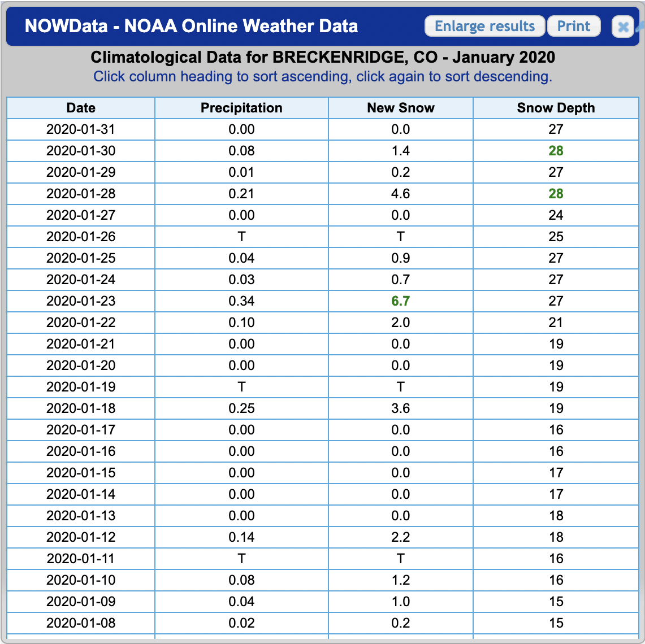Select date 2020-01-14

(81, 494)
